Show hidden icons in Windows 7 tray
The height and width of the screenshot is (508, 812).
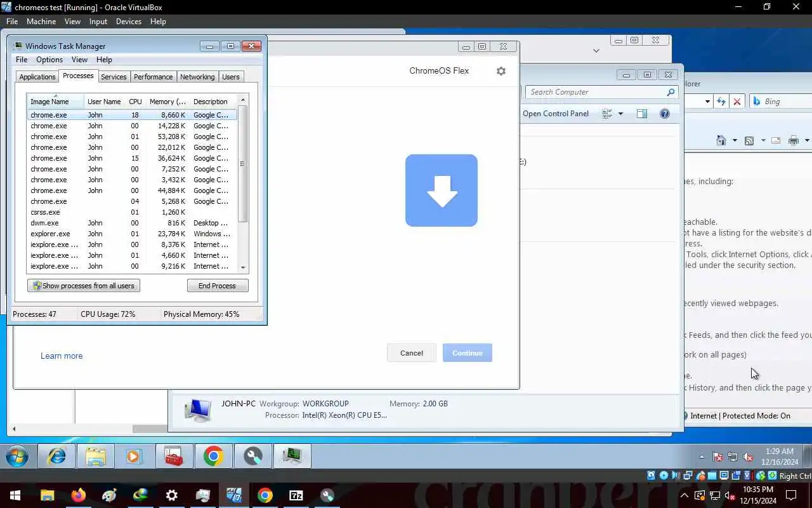click(702, 457)
